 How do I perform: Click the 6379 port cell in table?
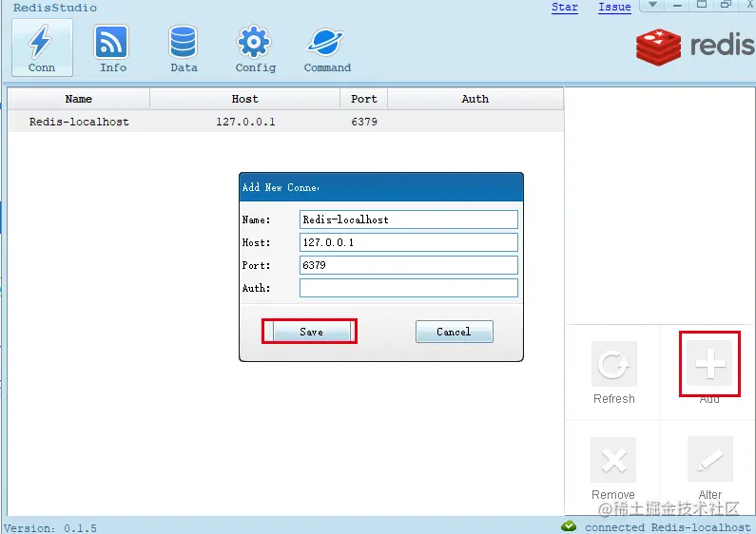[364, 122]
